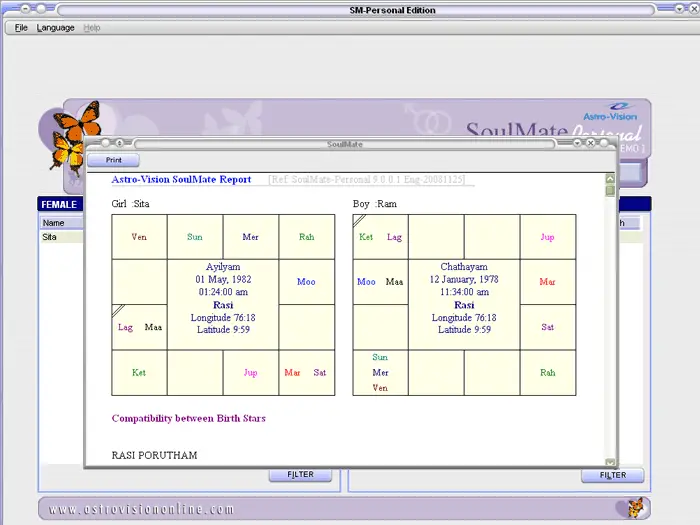Click the Name column header in the FEMALE list
This screenshot has height=525, width=700.
point(62,223)
